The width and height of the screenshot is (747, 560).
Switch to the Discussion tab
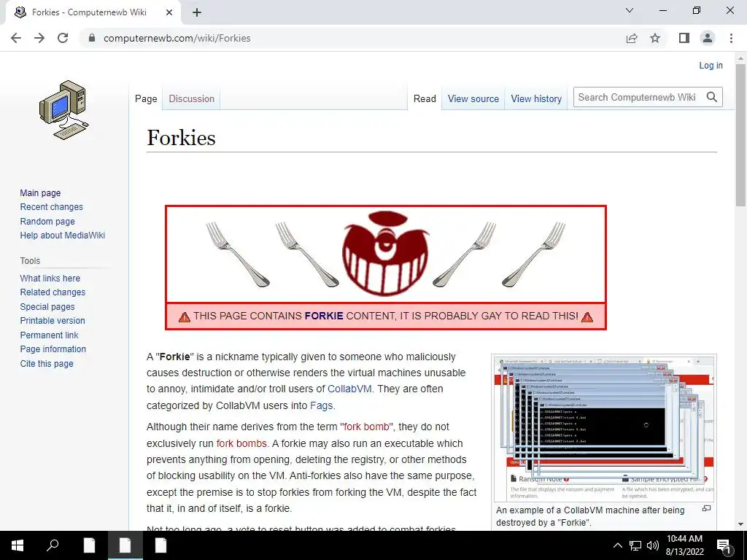[x=192, y=98]
